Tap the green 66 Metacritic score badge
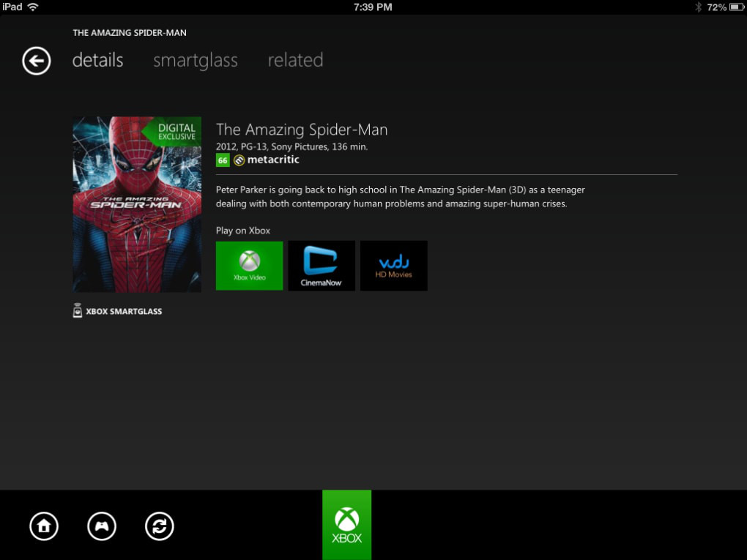 [223, 160]
